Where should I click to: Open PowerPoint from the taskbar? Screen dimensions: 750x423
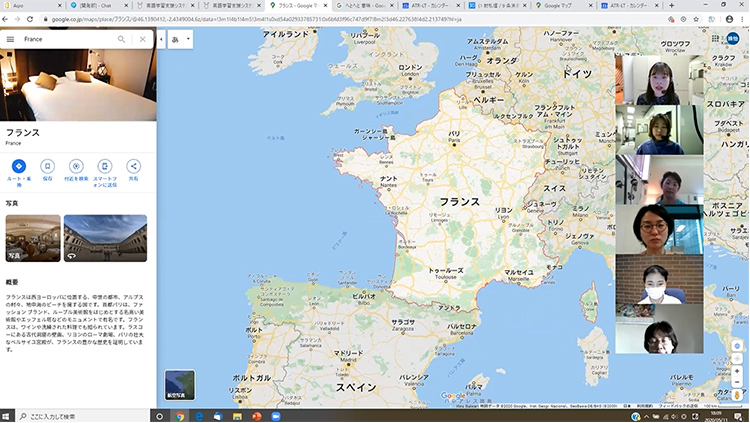point(256,416)
